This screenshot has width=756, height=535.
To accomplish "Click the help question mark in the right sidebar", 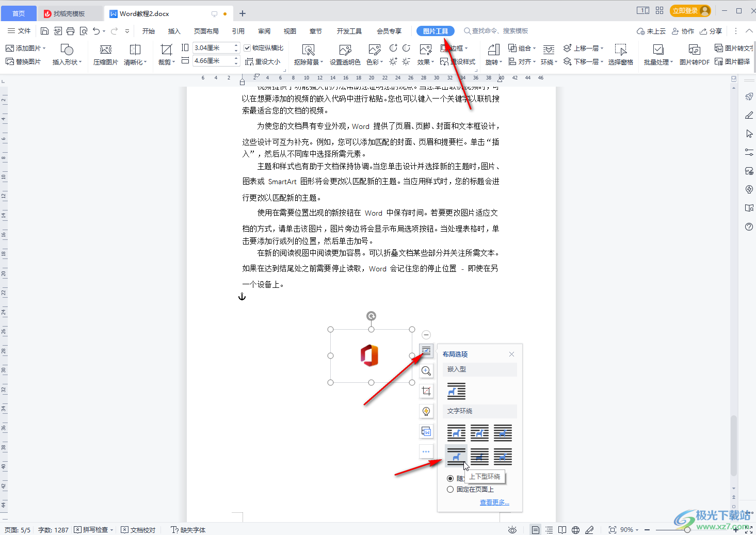I will point(749,227).
